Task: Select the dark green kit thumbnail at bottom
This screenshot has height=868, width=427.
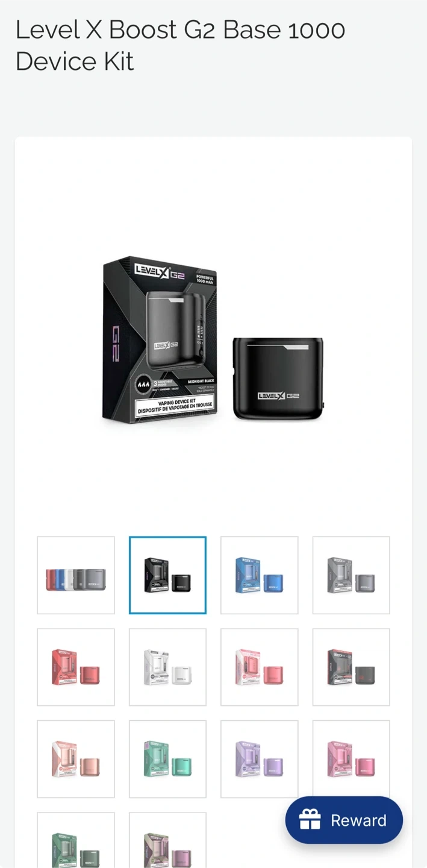Action: coord(76,840)
